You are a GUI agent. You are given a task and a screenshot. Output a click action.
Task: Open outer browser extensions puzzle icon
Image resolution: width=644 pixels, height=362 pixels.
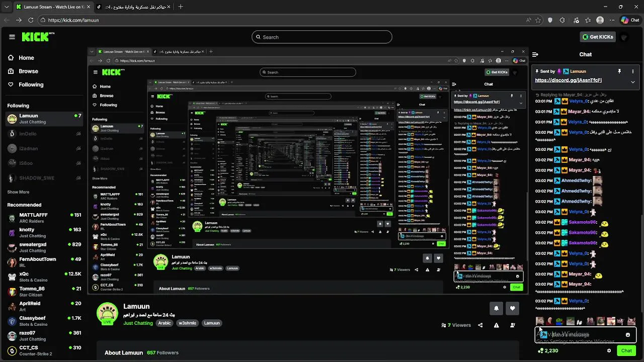[x=562, y=20]
